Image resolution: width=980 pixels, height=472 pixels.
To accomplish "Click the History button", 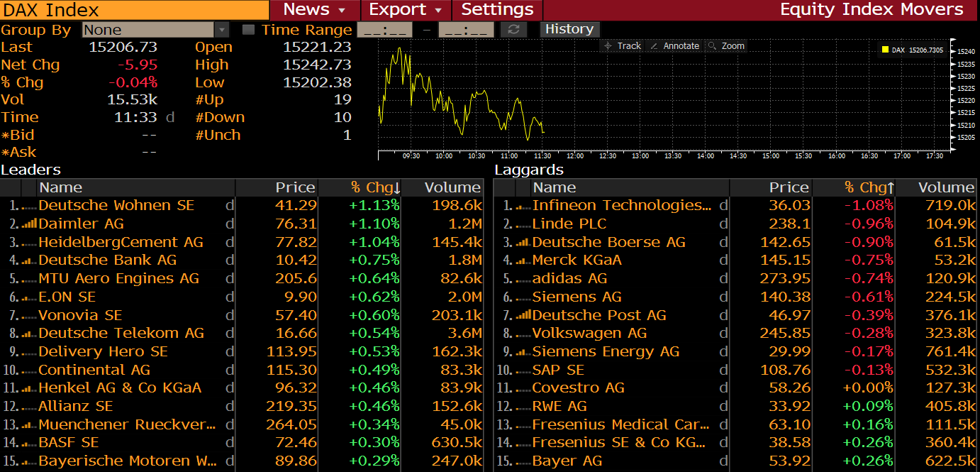I will (569, 29).
